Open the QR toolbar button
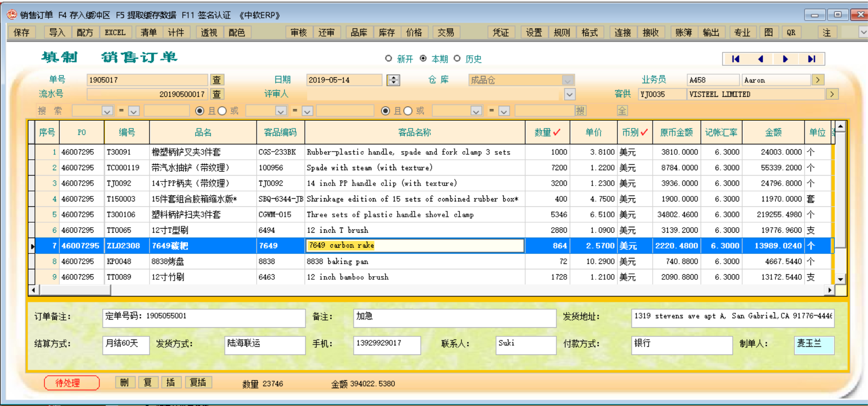868x406 pixels. coord(791,33)
